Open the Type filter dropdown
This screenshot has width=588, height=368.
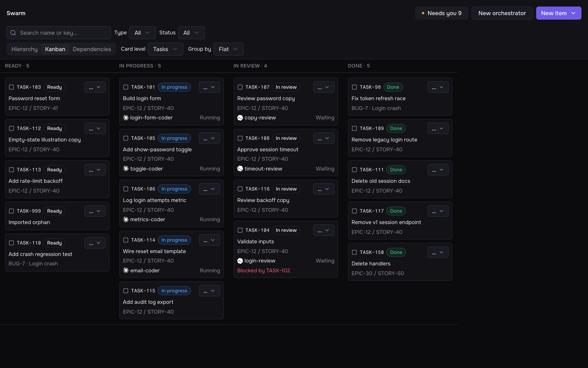[x=142, y=33]
